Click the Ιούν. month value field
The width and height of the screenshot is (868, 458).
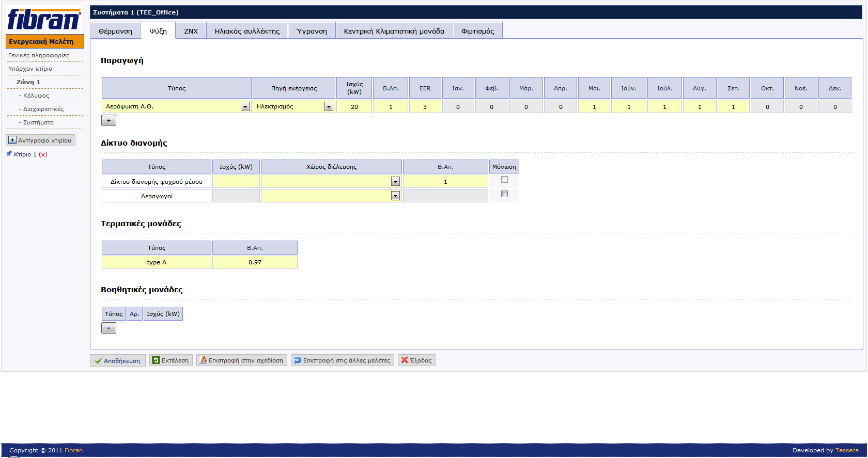click(x=629, y=107)
